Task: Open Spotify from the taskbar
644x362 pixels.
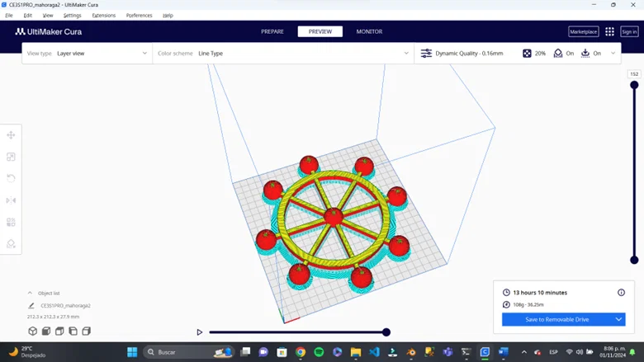Action: pyautogui.click(x=319, y=352)
